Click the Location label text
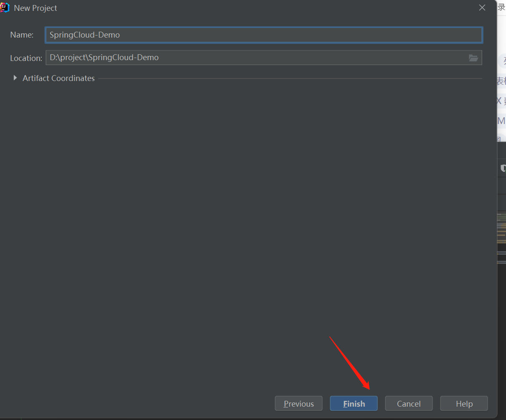Viewport: 506px width, 420px height. (26, 58)
